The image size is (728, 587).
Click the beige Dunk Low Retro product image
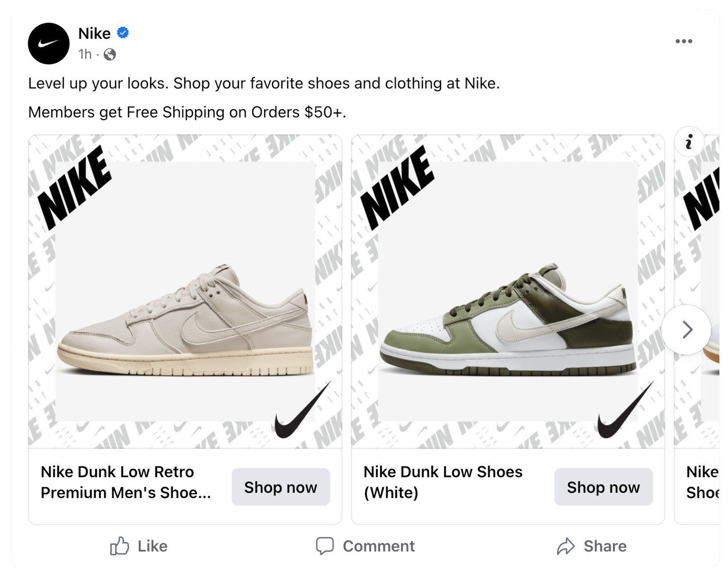[186, 296]
